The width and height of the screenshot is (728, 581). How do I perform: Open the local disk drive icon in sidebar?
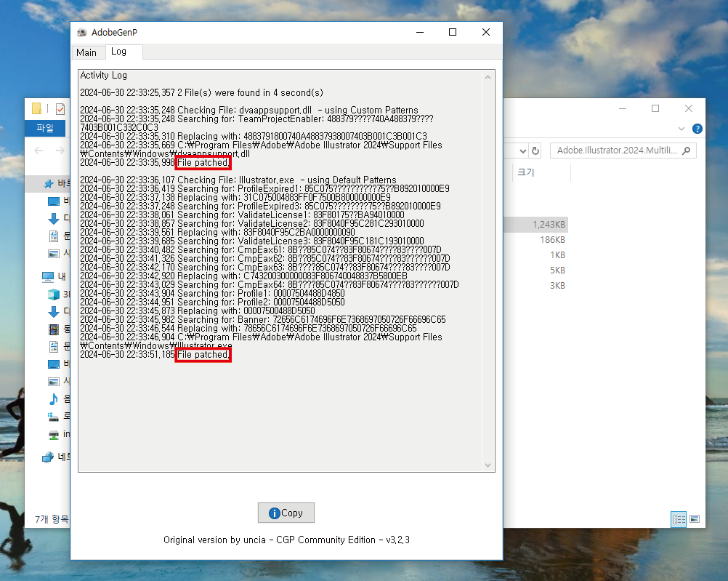[x=54, y=417]
